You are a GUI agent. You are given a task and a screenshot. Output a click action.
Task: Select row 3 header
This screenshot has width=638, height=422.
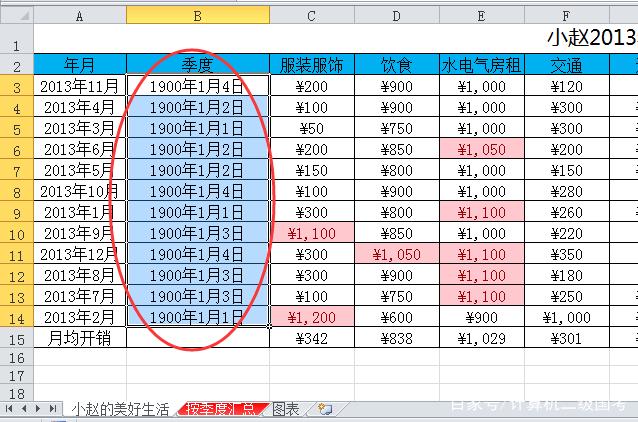17,85
